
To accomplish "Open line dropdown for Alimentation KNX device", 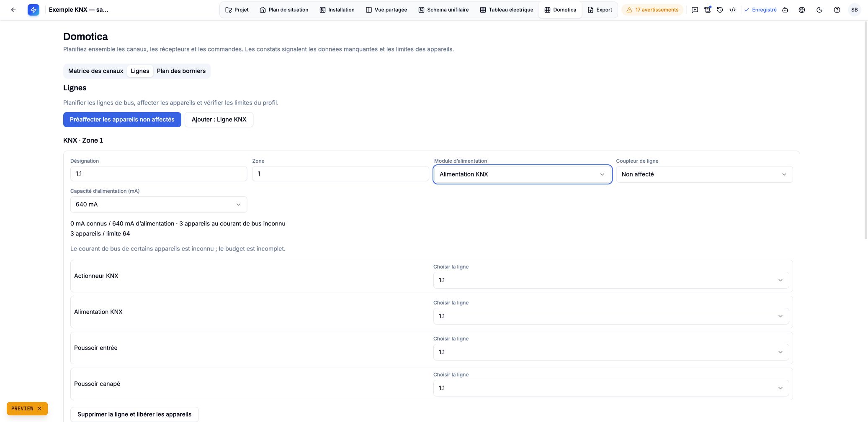I will point(611,316).
